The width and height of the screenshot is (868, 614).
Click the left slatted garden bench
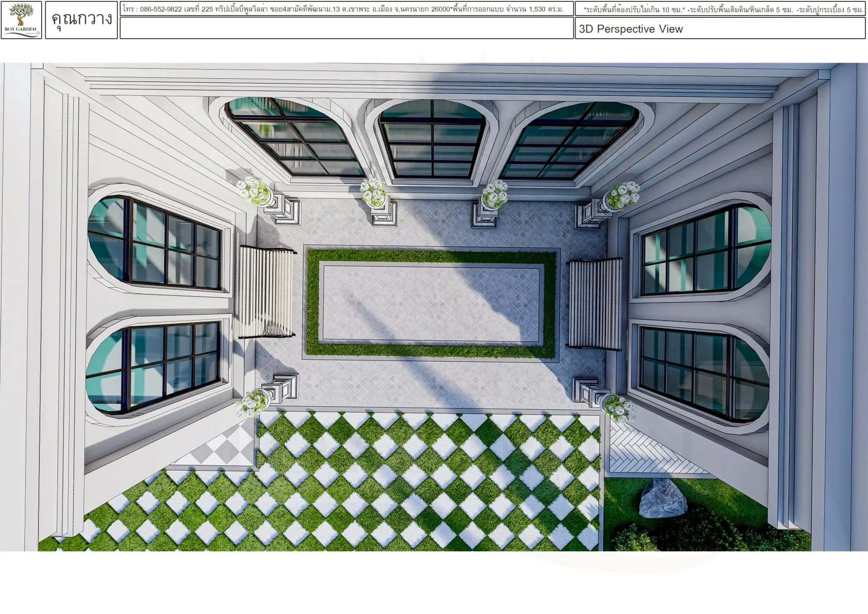pyautogui.click(x=266, y=292)
